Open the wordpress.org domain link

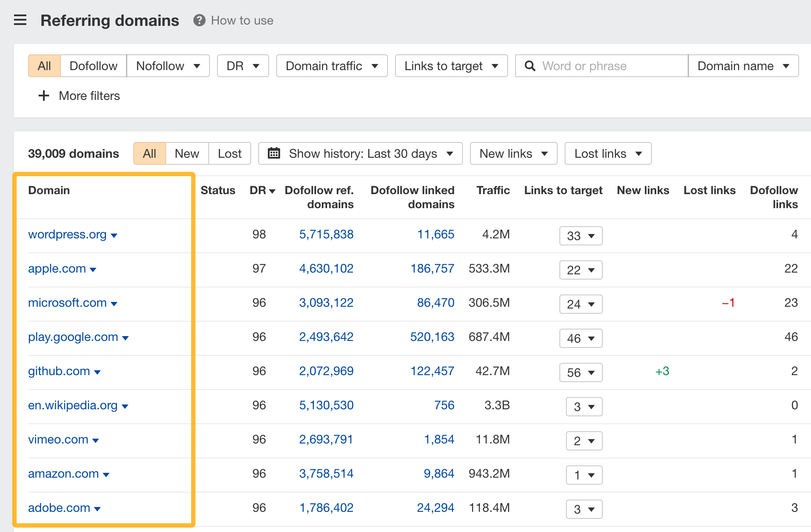coord(68,234)
